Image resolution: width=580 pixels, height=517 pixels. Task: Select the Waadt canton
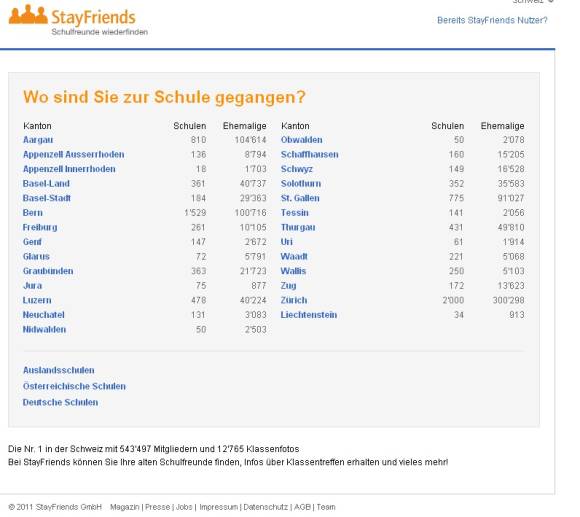[294, 257]
